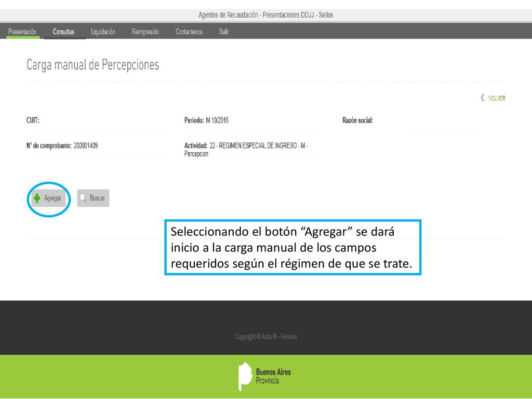Click the page title 'Agentes de Recaudación - Presentaciones DDJJ - Sellos'

pos(265,15)
